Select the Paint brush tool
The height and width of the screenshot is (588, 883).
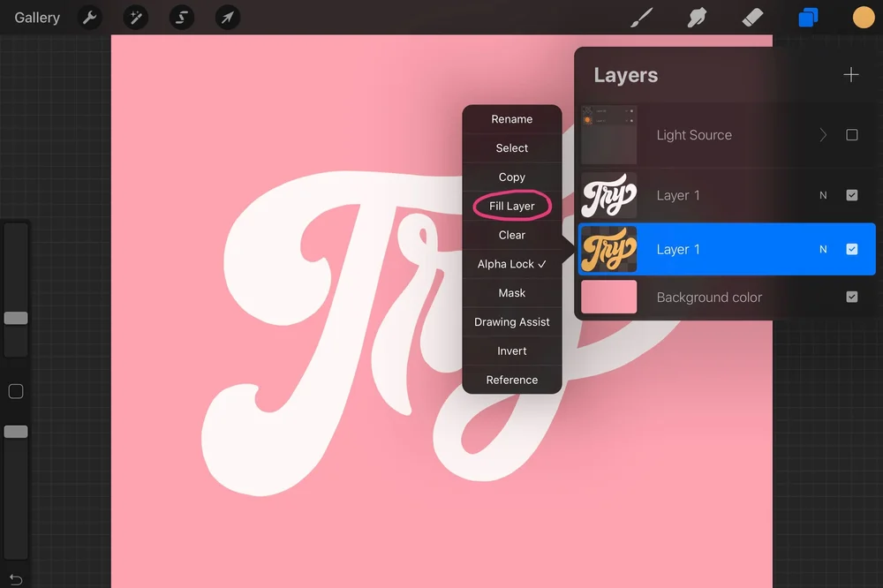(642, 18)
